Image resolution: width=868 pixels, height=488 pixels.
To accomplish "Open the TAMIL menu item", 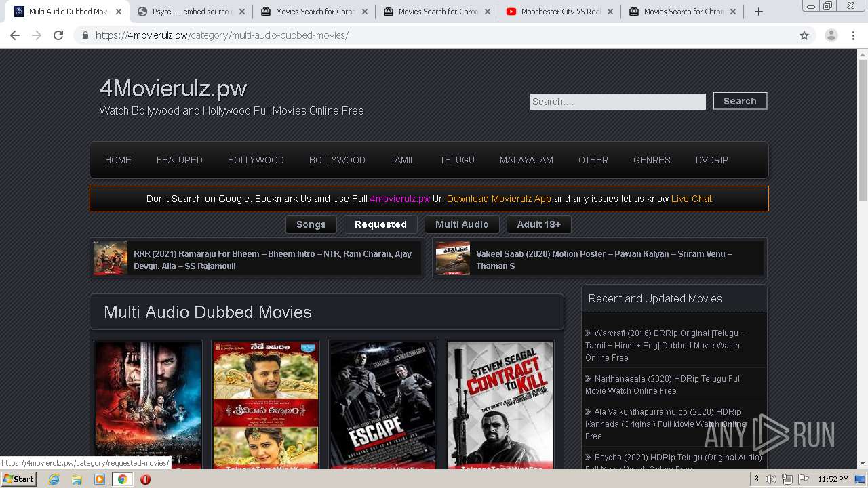I will pyautogui.click(x=402, y=160).
